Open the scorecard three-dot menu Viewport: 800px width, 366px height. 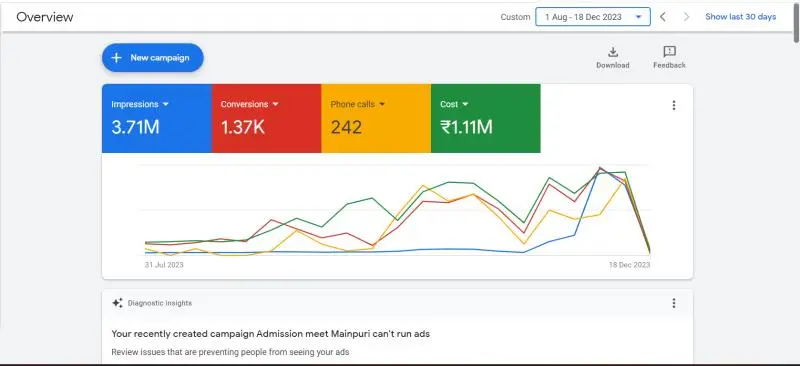(x=673, y=105)
